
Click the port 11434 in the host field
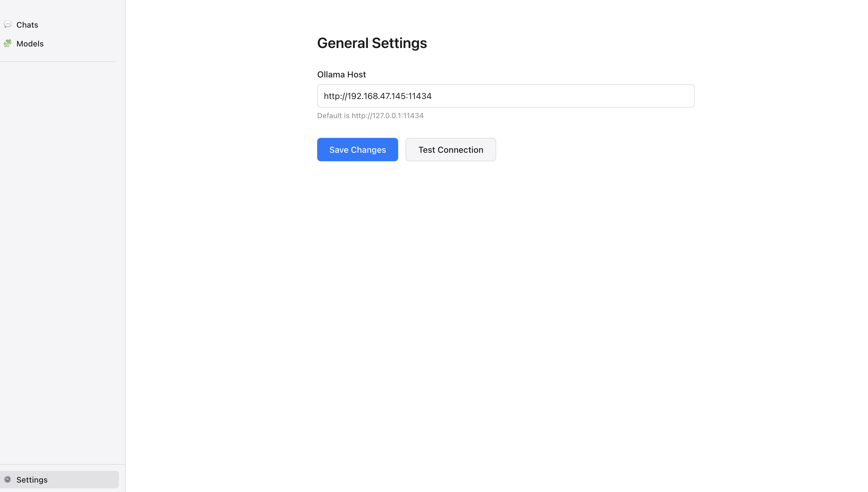[x=420, y=96]
